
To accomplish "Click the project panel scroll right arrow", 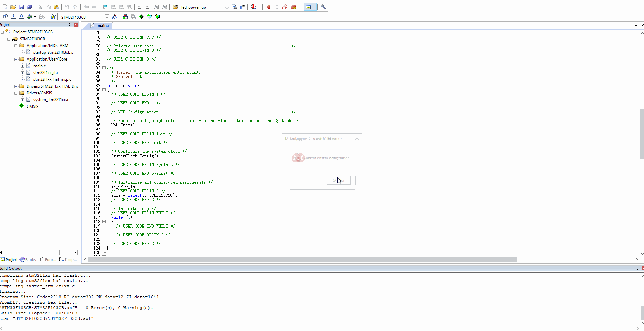I will click(x=75, y=253).
